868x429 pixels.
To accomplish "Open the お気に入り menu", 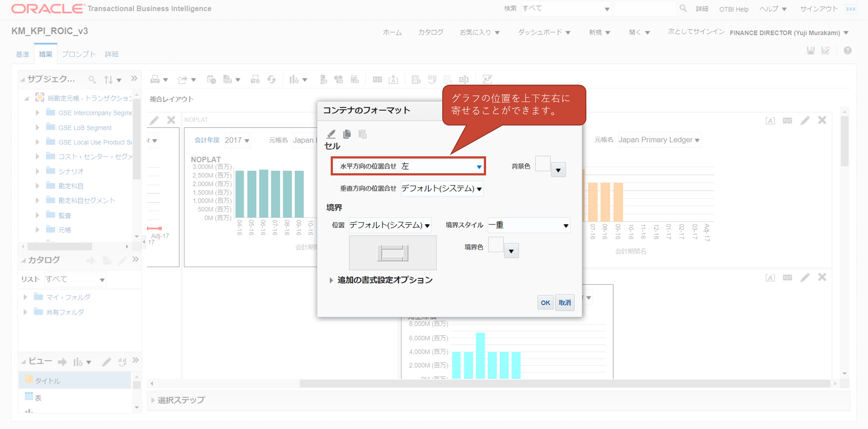I will (480, 33).
